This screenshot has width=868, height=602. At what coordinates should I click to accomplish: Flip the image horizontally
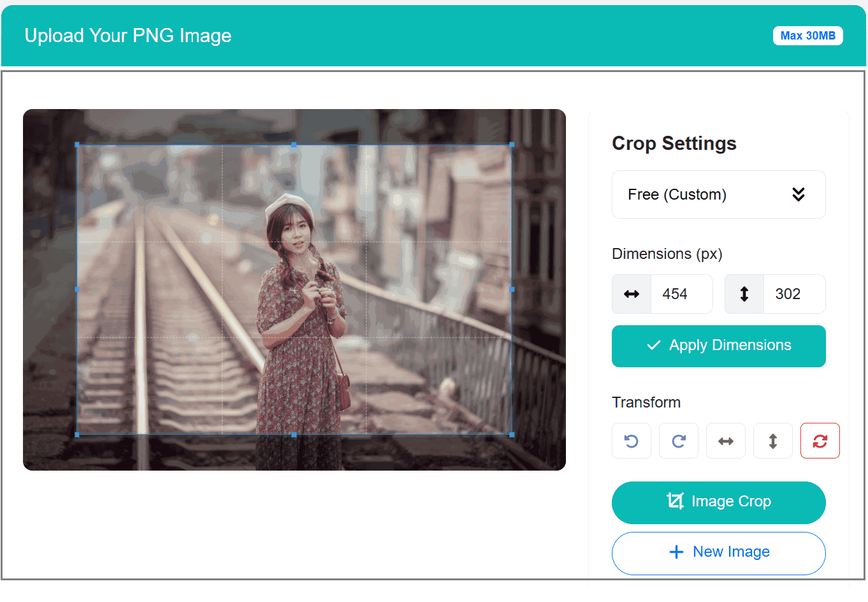(725, 441)
